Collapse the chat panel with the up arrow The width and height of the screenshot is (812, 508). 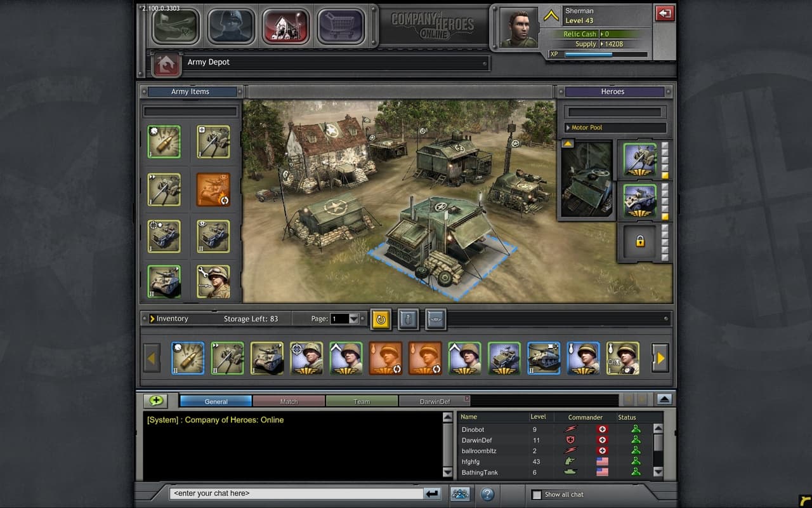click(x=665, y=399)
